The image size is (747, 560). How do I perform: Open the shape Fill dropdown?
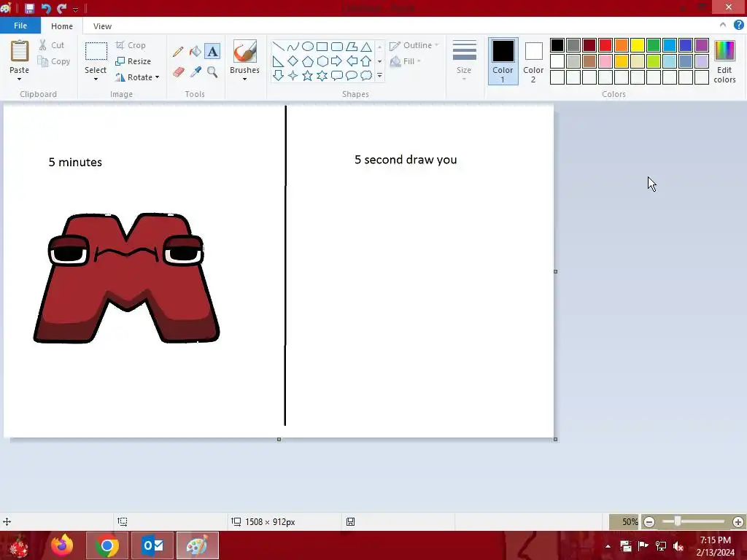tap(406, 61)
